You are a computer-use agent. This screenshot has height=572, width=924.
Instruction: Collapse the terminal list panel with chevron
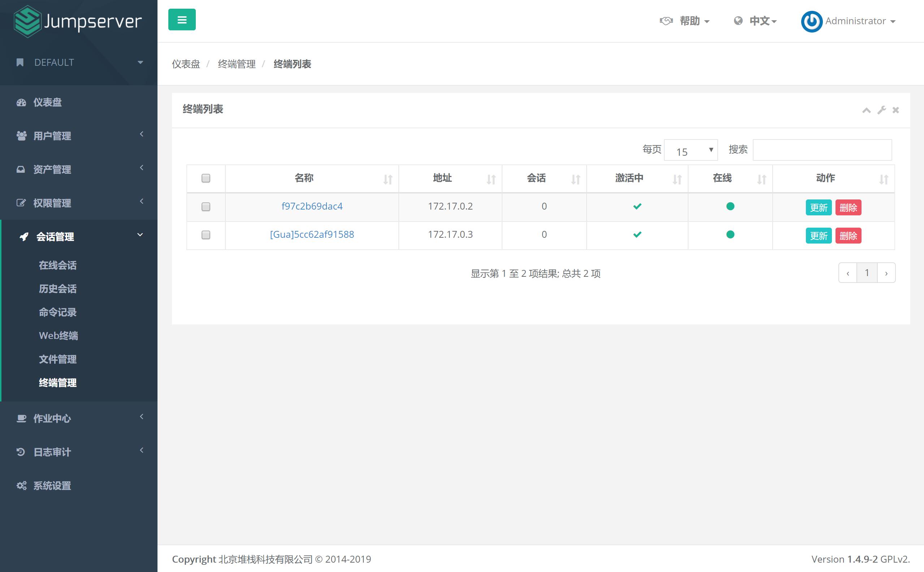[x=866, y=111]
